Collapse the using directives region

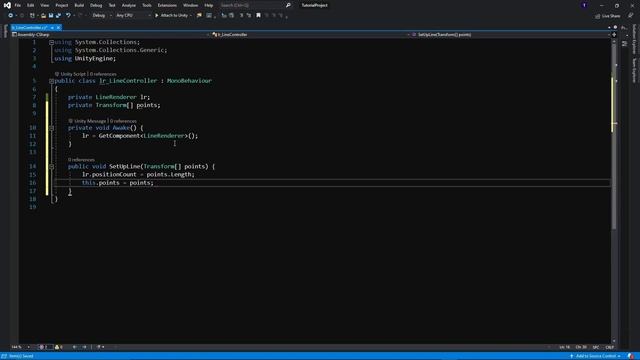tap(51, 42)
